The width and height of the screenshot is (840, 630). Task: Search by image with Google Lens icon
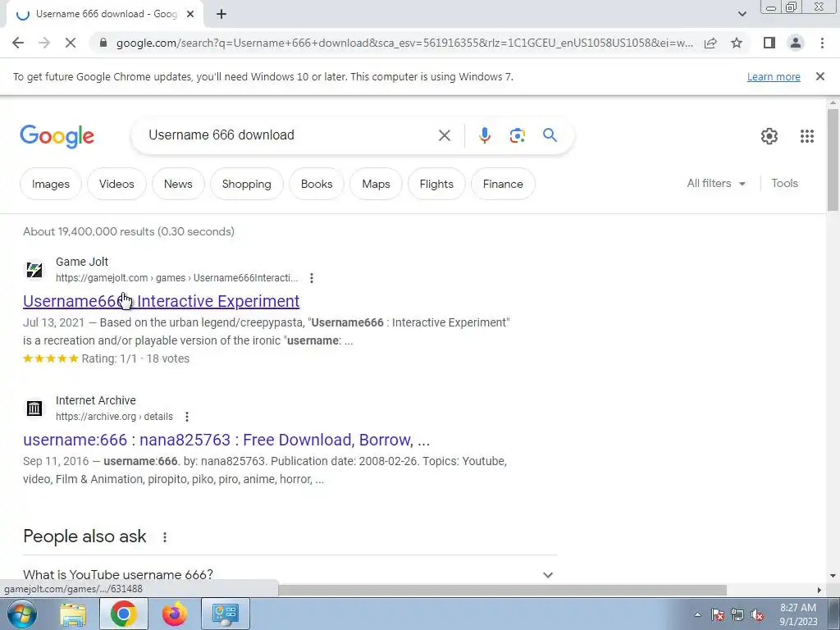coord(517,135)
